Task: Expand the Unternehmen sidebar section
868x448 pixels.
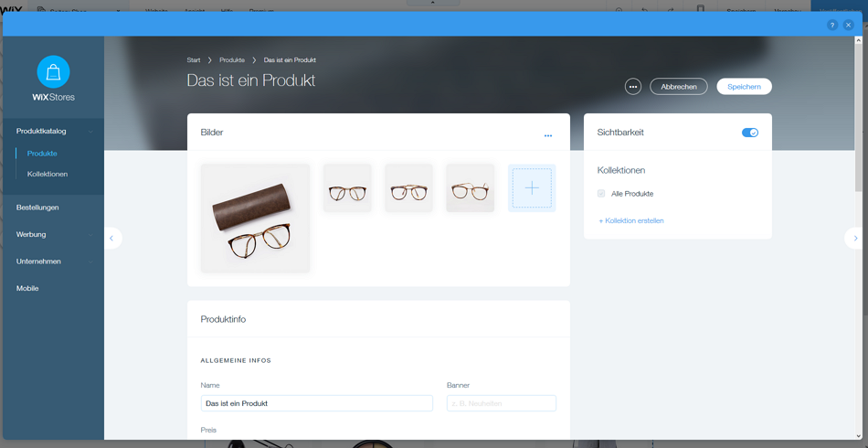Action: click(x=53, y=261)
